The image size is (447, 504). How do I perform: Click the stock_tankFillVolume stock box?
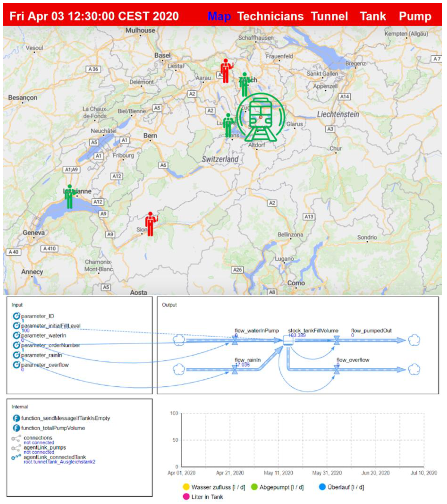[288, 341]
